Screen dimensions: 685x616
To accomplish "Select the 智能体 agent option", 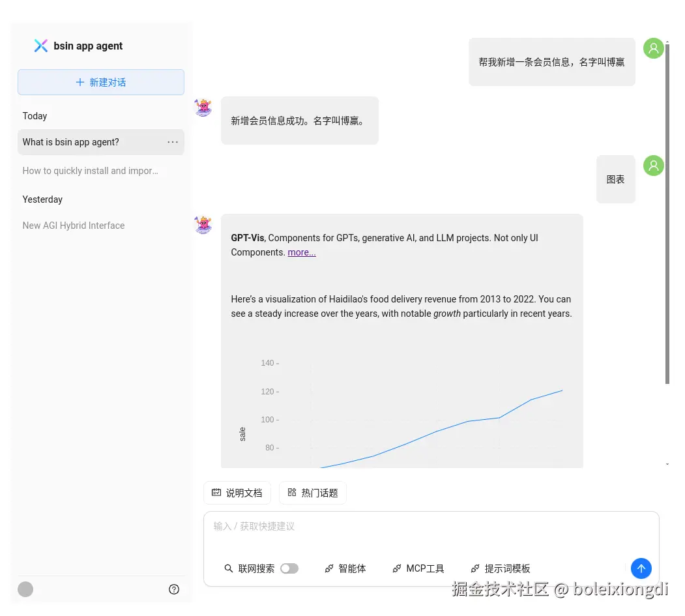I will coord(345,568).
